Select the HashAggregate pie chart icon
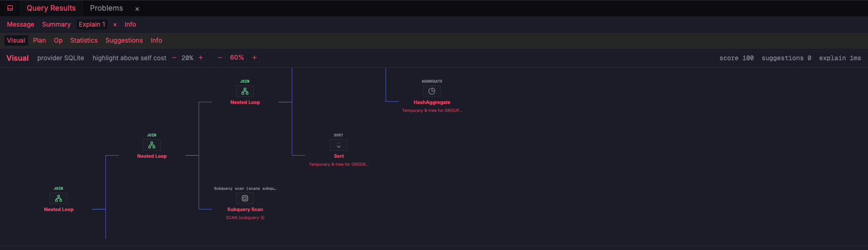This screenshot has width=868, height=250. [x=432, y=91]
